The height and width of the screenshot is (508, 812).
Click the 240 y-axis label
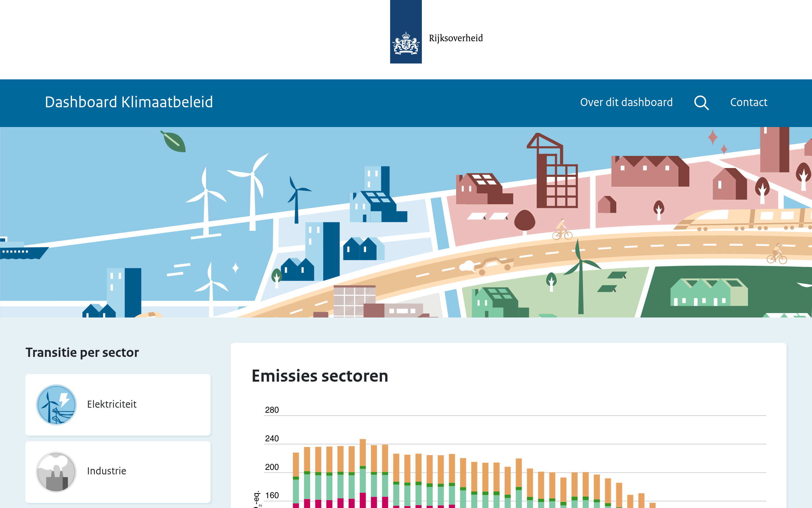[x=272, y=438]
